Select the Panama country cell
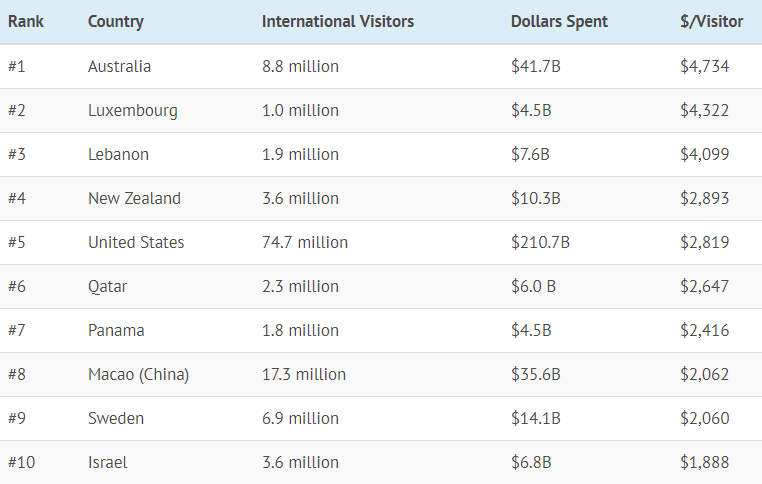The height and width of the screenshot is (484, 762). click(116, 330)
